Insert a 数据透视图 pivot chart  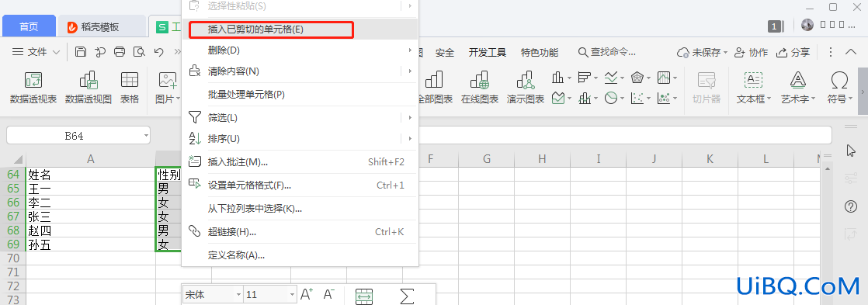89,88
